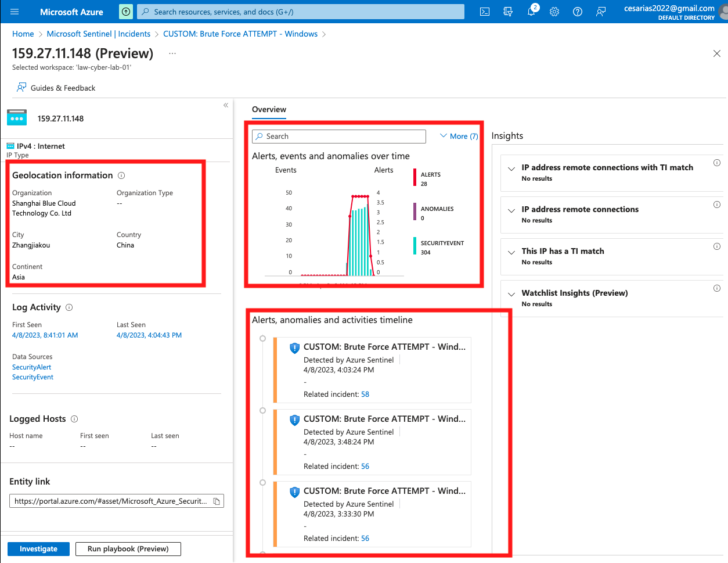Screen dimensions: 728x563
Task: Expand the This IP has a TI match insight
Action: 511,252
